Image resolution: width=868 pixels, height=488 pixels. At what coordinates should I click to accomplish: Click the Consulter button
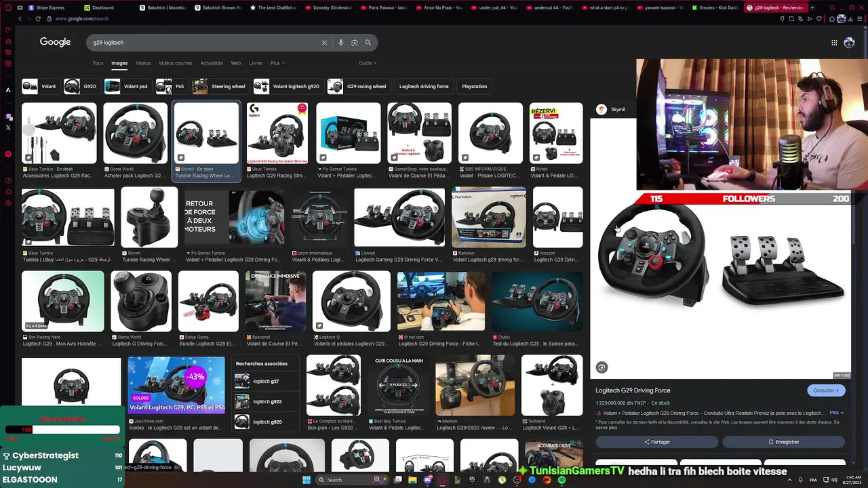tap(826, 390)
